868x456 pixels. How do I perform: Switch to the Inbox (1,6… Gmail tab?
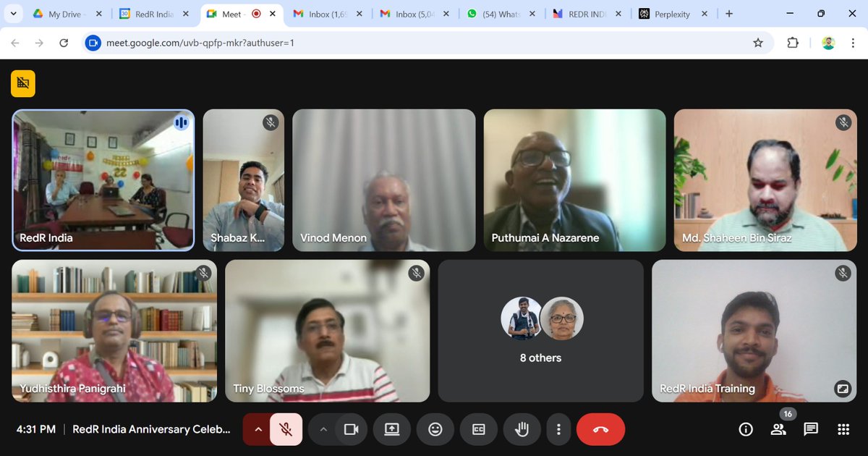[328, 14]
